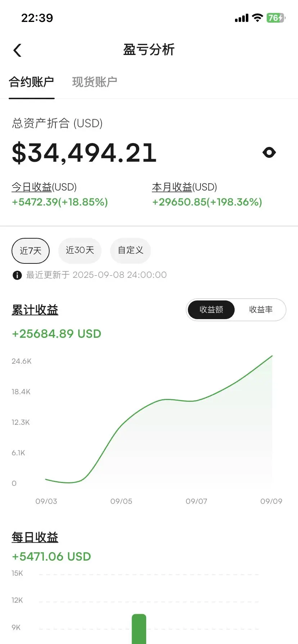The height and width of the screenshot is (644, 298).
Task: Tap the Wi-Fi icon in status bar
Action: [x=257, y=18]
